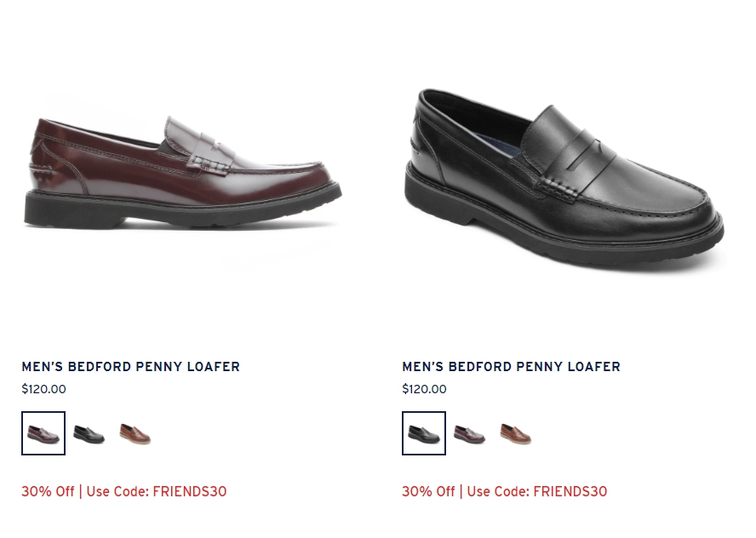The image size is (756, 538).
Task: Open left Men's Bedford Penny Loafer title link
Action: click(x=130, y=367)
